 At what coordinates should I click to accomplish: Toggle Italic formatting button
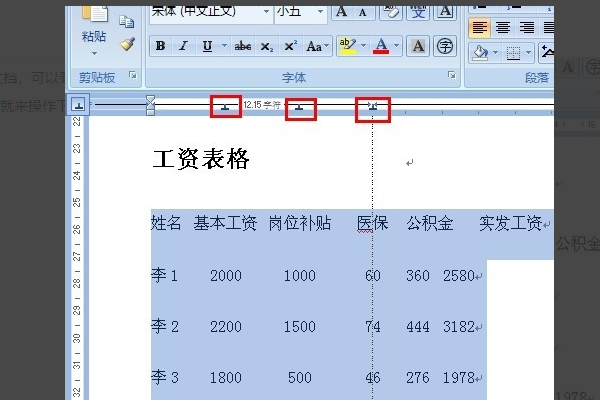(183, 46)
